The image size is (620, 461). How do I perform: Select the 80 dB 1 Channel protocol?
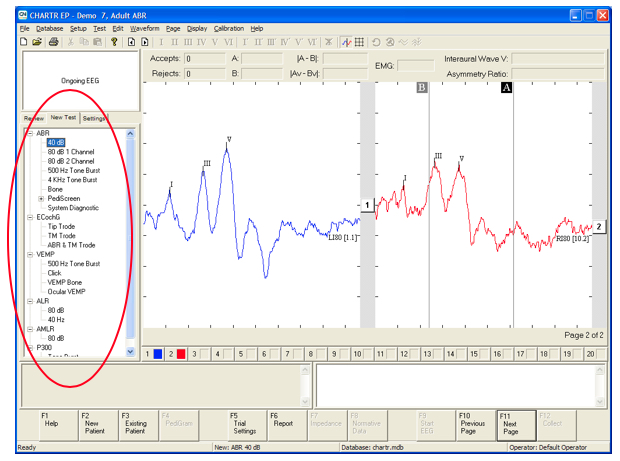(71, 152)
